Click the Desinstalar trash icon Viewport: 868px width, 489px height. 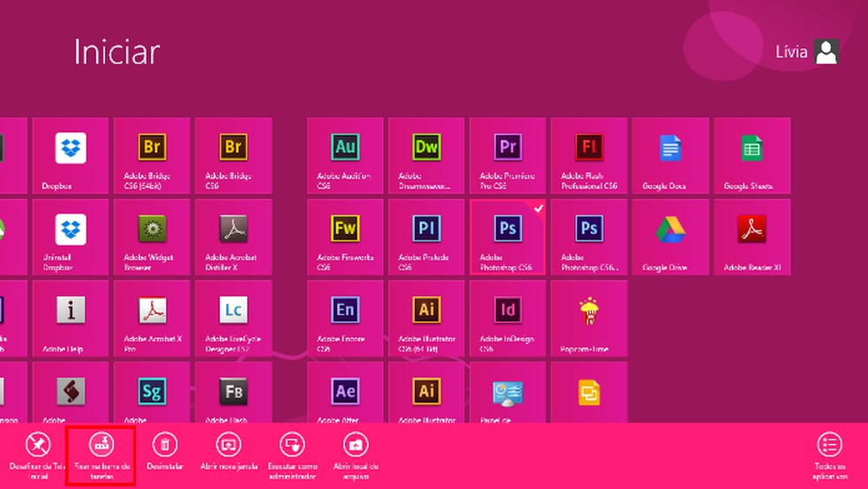[x=164, y=445]
